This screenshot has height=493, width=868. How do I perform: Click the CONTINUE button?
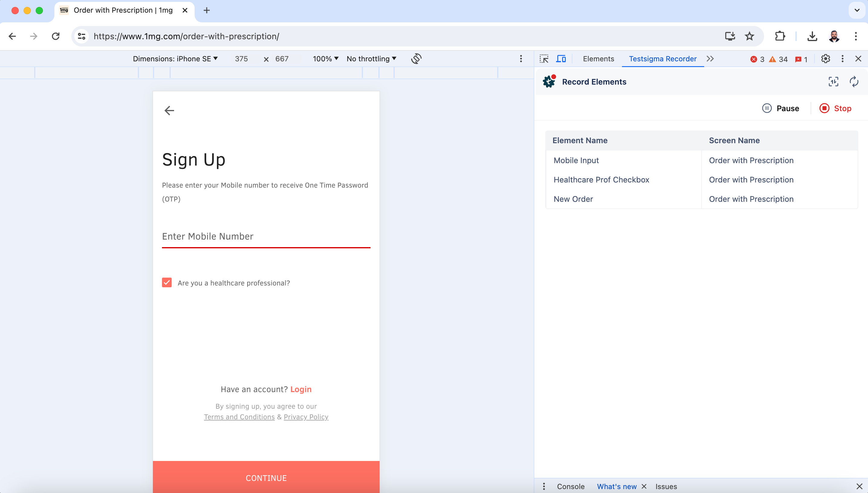click(x=266, y=477)
